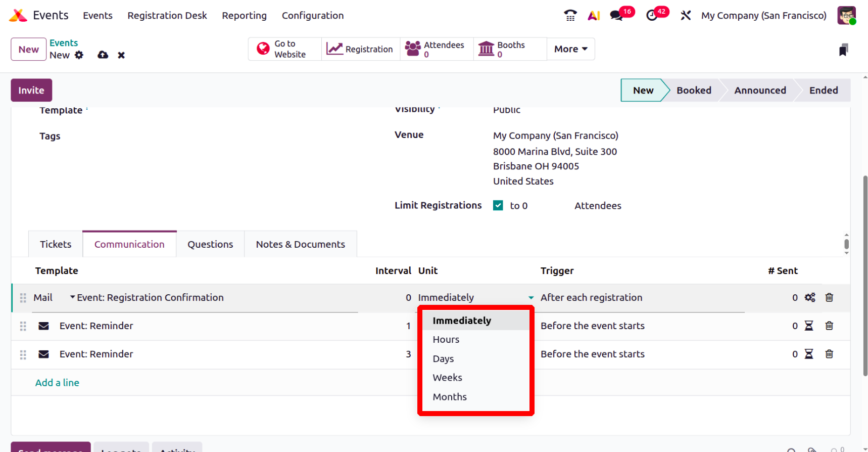This screenshot has height=452, width=868.
Task: Delete the Registration Confirmation row trash icon
Action: (x=829, y=297)
